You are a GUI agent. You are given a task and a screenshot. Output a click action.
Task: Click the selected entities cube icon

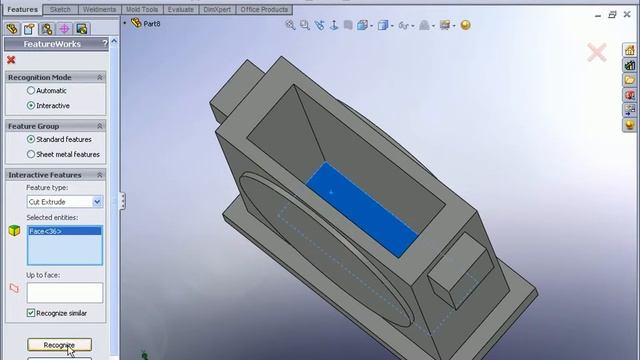pos(14,231)
